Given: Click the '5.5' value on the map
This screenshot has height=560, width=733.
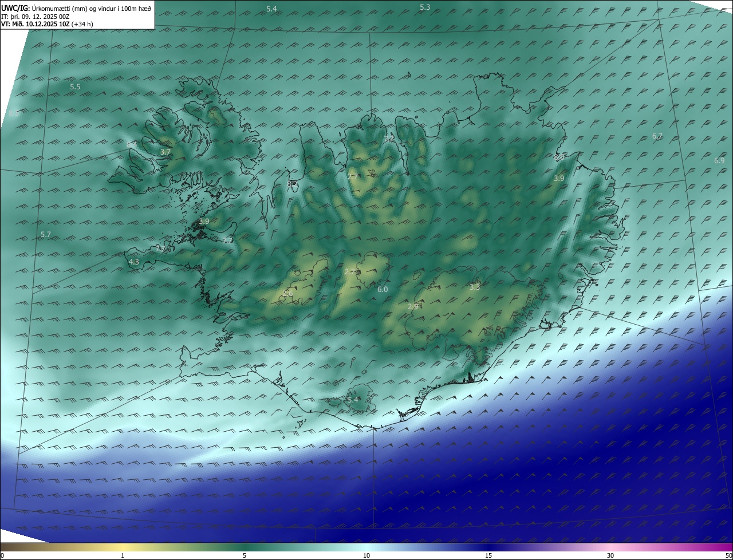Looking at the screenshot, I should coord(75,87).
